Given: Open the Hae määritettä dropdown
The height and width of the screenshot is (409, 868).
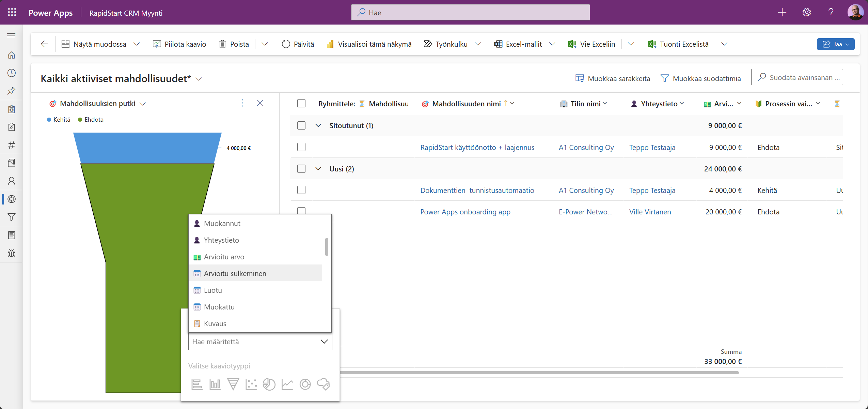Looking at the screenshot, I should [260, 342].
